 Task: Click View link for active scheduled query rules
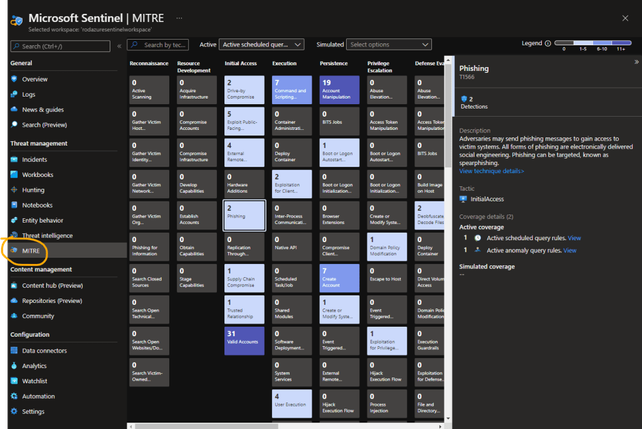[x=574, y=238]
